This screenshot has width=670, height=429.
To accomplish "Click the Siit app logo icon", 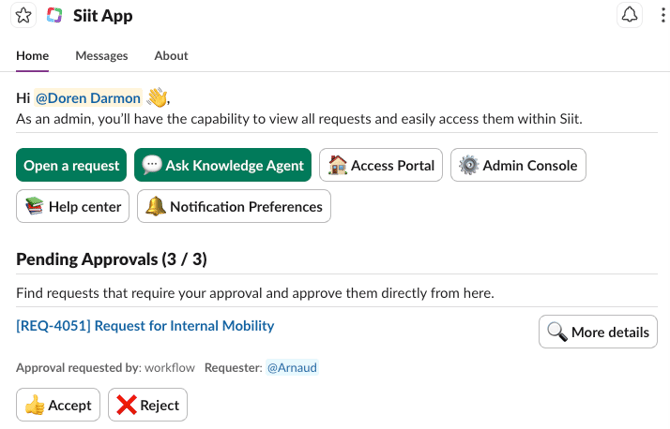I will 55,16.
